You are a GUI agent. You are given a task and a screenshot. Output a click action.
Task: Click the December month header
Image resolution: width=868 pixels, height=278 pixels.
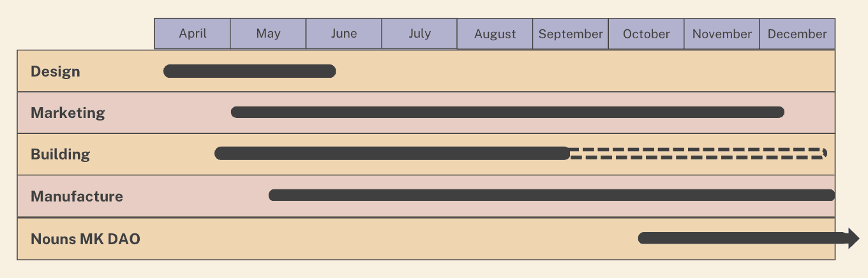[797, 34]
